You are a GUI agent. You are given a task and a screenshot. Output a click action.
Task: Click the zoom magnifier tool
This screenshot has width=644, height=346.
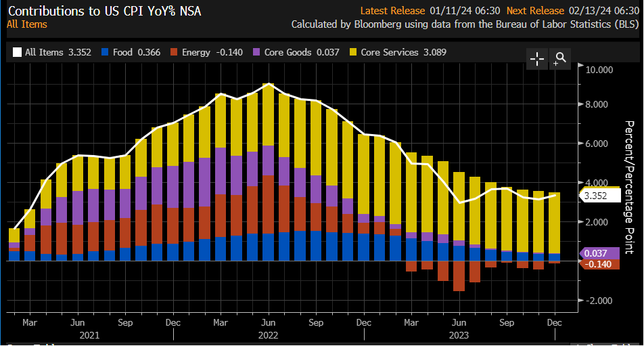[x=560, y=59]
